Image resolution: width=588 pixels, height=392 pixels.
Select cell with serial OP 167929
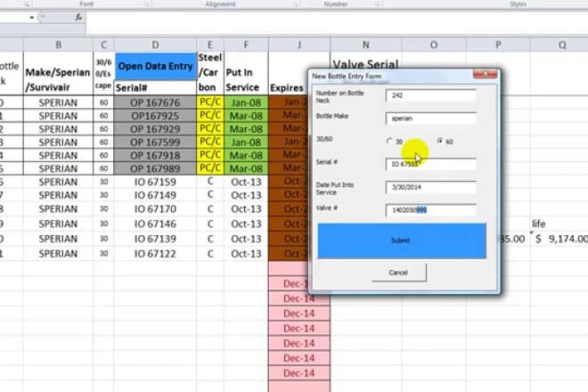[155, 129]
